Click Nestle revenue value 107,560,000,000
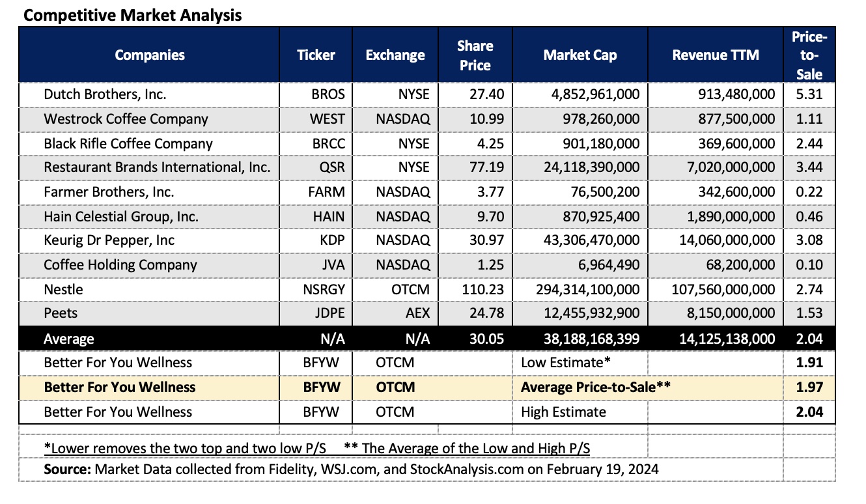 (723, 289)
